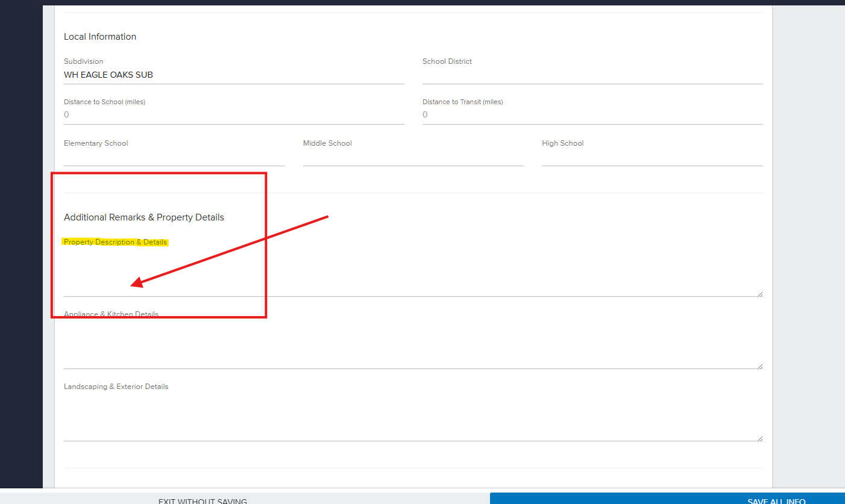The width and height of the screenshot is (845, 504).
Task: Grab the Property Description textarea resize handle
Action: click(759, 293)
